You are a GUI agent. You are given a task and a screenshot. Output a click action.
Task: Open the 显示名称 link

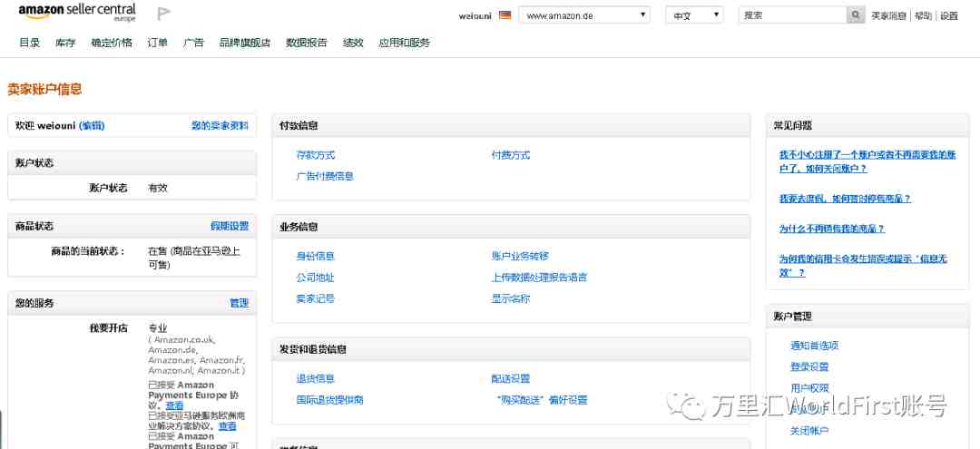(x=511, y=298)
